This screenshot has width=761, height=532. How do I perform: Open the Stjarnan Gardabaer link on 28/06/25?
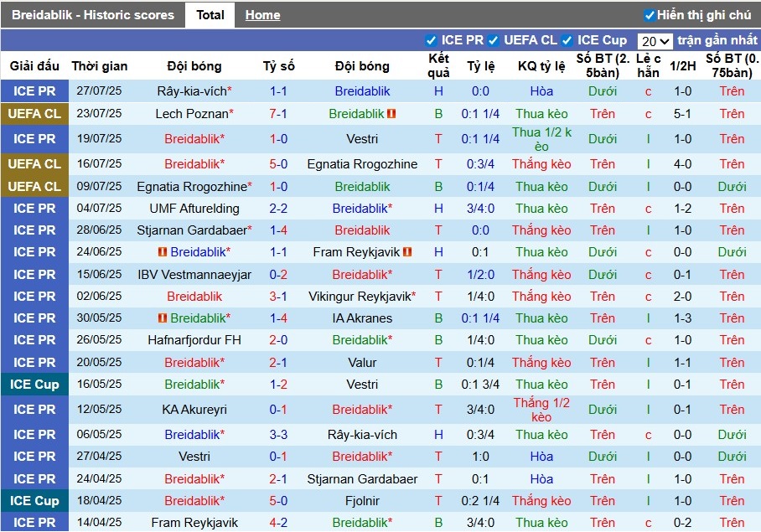192,230
